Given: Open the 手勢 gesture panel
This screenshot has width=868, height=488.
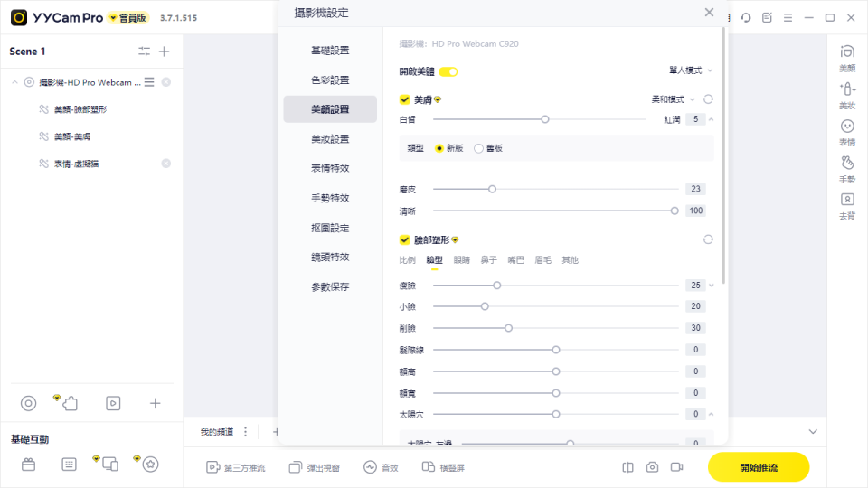Looking at the screenshot, I should pos(847,168).
